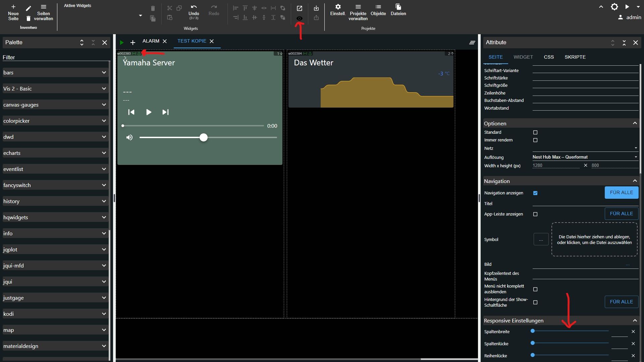Click the green play icon beside tabs
Viewport: 644px width, 362px height.
(122, 43)
